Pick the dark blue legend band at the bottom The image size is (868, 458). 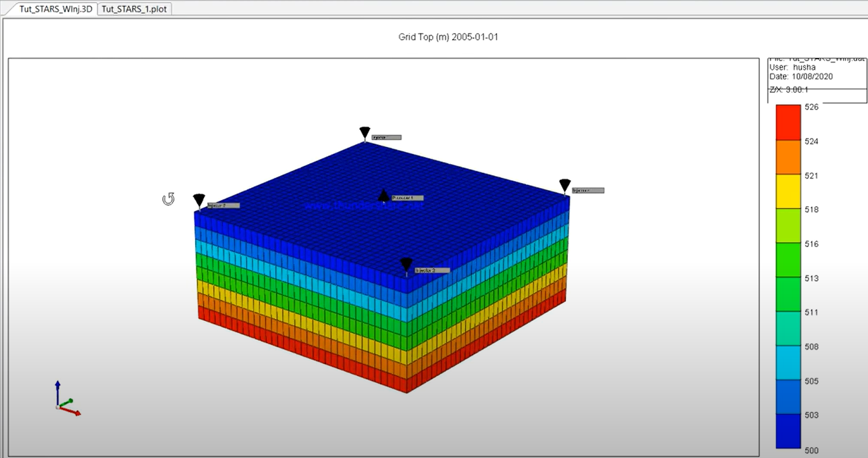pyautogui.click(x=788, y=431)
